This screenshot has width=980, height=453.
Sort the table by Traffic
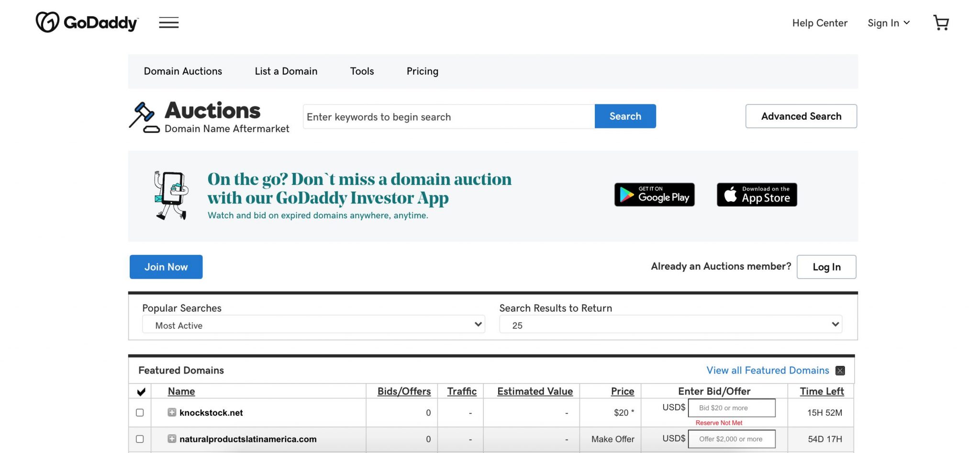click(x=462, y=391)
